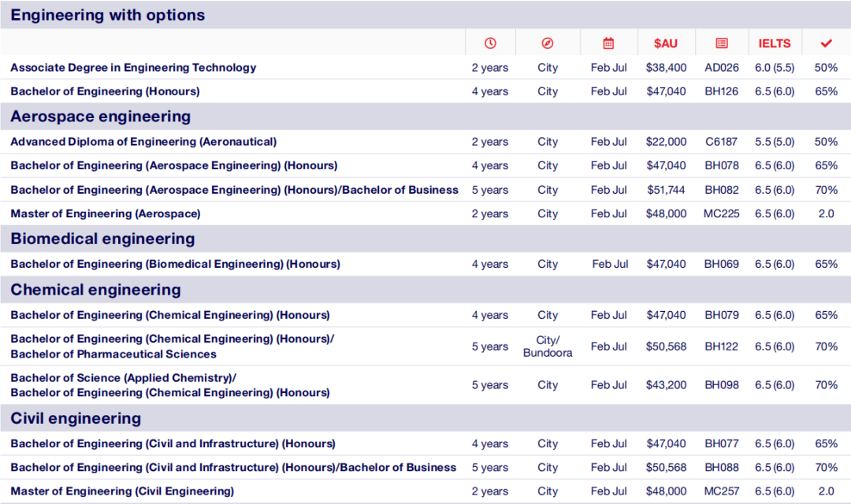Select the Biomedical engineering section heading
Viewport: 851px width, 504px height.
point(102,239)
